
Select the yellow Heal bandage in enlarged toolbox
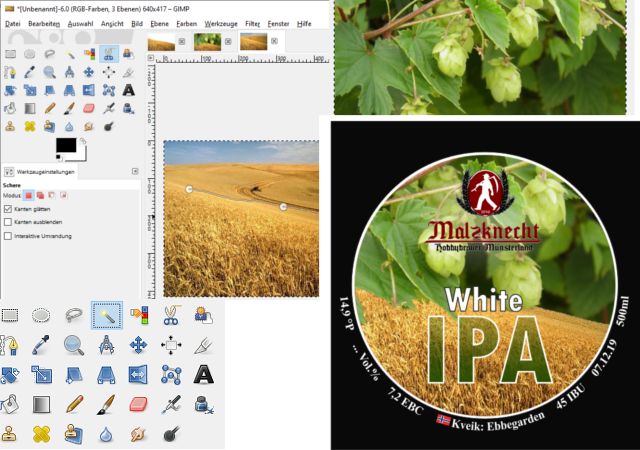point(41,434)
